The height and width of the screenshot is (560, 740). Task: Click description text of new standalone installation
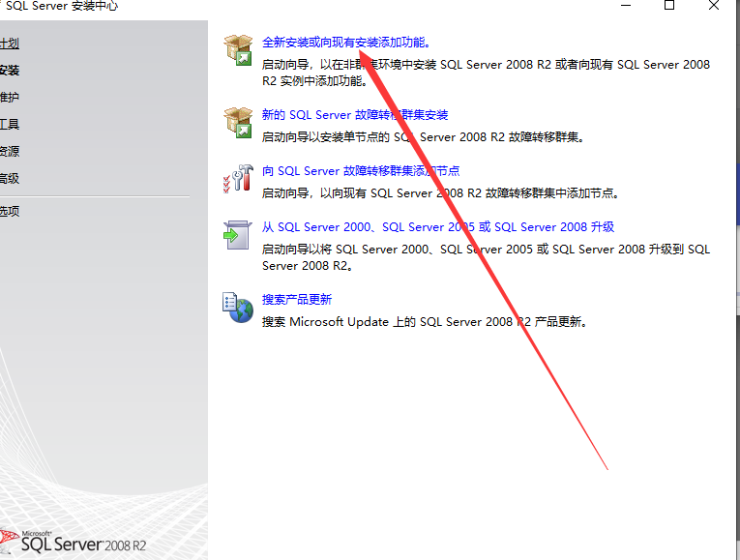487,73
